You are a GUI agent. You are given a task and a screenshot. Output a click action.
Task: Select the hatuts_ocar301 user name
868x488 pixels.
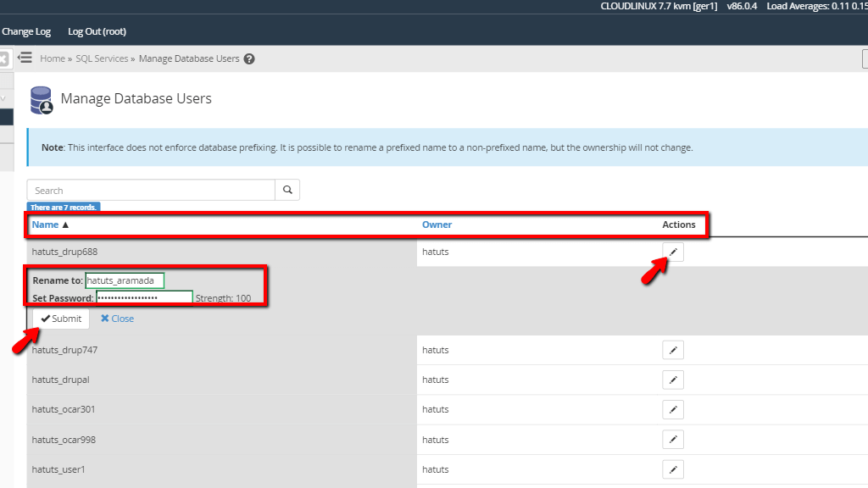64,409
